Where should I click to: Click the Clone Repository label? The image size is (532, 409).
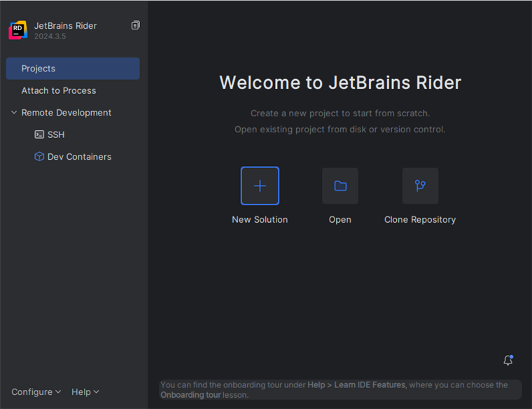coord(420,220)
